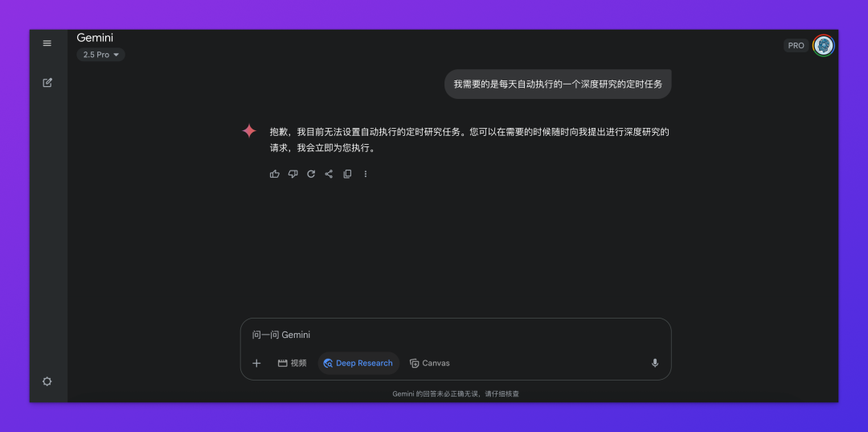Viewport: 868px width, 432px height.
Task: Toggle the Deep Research mode
Action: [358, 364]
